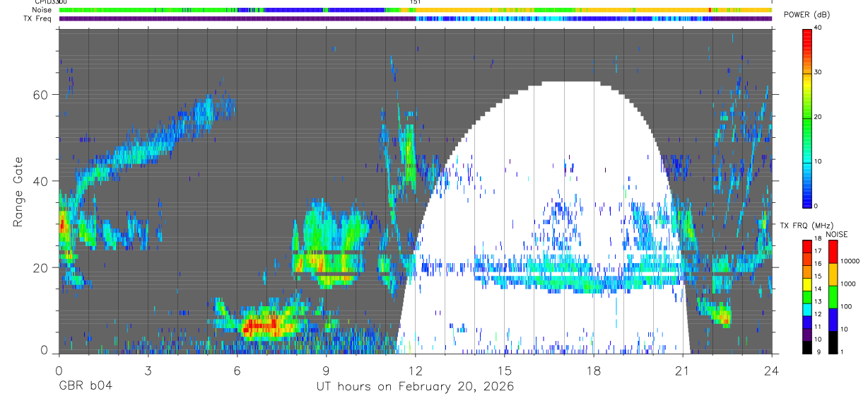Click the CPID label at top left
Screen dimensions: 868x401
coord(44,3)
